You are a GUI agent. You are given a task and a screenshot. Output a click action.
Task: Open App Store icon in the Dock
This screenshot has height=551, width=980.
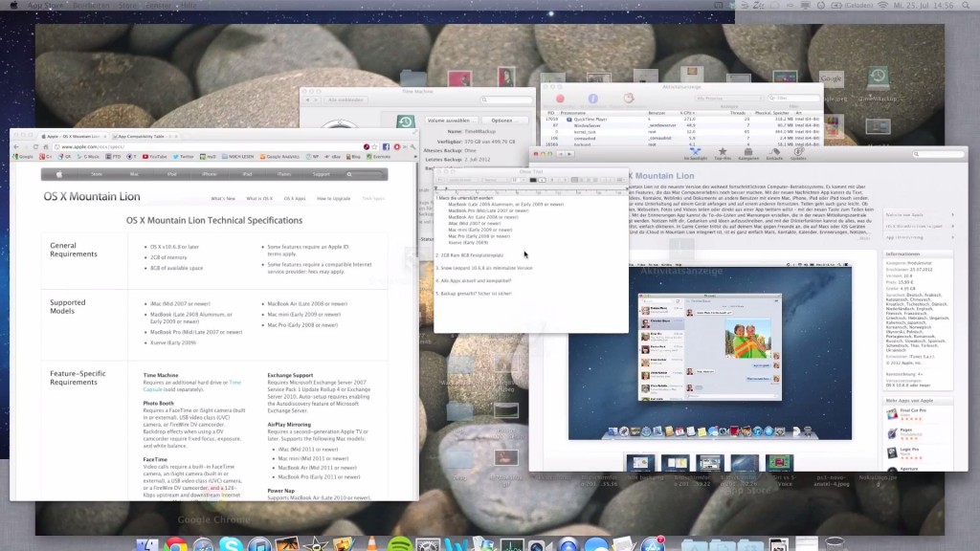click(x=653, y=544)
